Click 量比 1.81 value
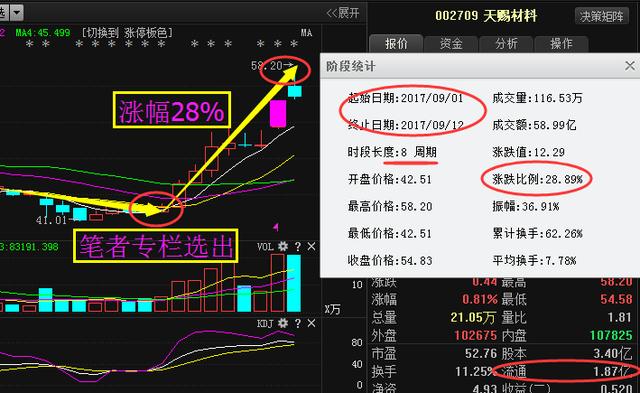This screenshot has height=393, width=640. [620, 318]
